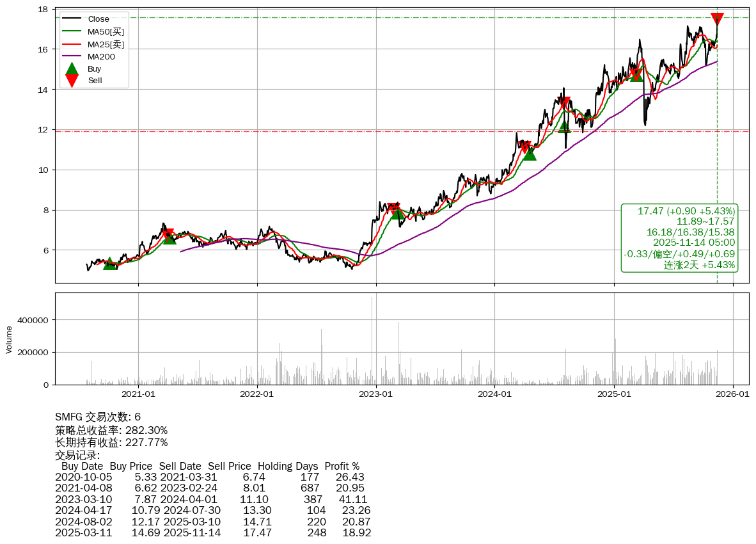Click the red Sell triangle in the legend

[x=72, y=80]
